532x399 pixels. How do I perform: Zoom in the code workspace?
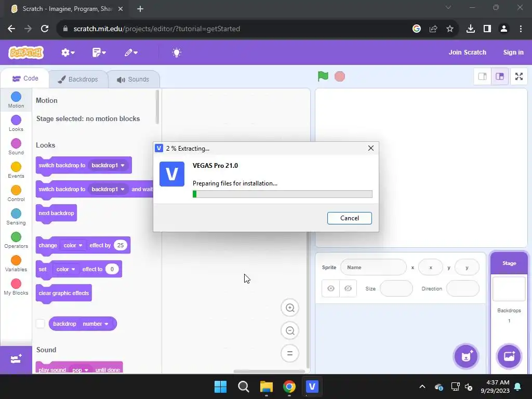click(290, 308)
